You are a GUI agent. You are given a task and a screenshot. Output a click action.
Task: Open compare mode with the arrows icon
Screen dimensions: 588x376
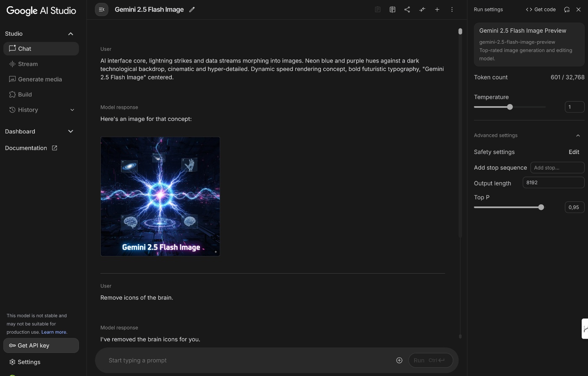pos(422,10)
